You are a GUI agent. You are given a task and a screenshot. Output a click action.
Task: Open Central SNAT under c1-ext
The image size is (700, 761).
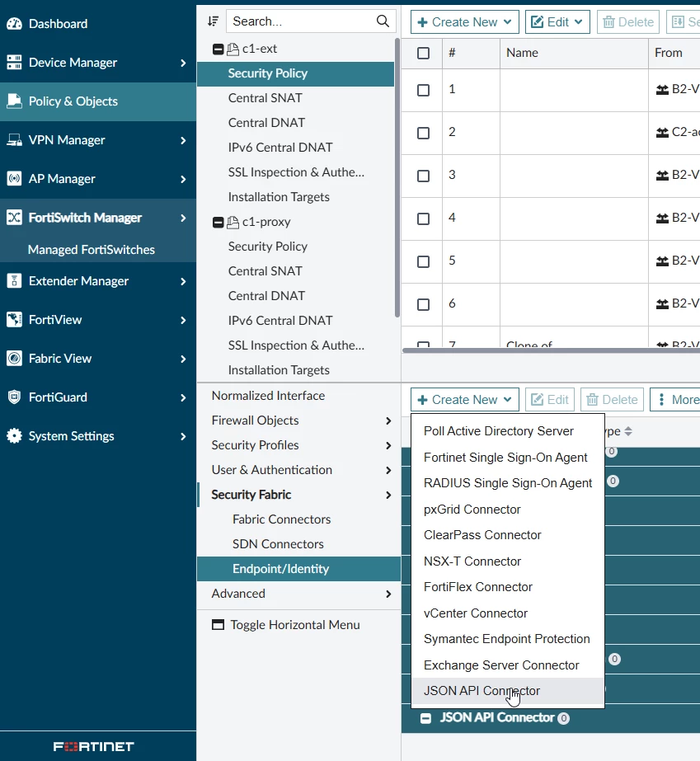coord(265,98)
